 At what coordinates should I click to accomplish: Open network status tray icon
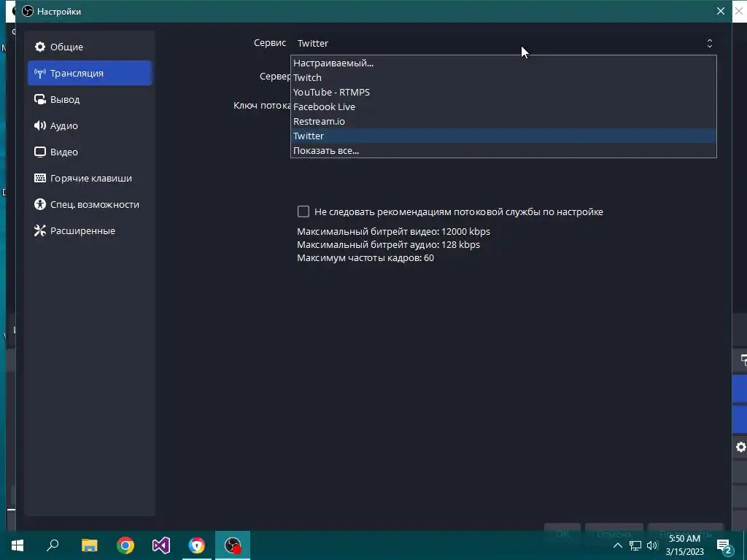635,545
